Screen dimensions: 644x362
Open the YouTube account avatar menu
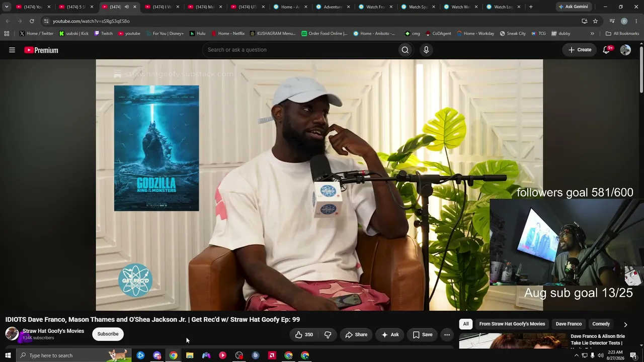625,50
